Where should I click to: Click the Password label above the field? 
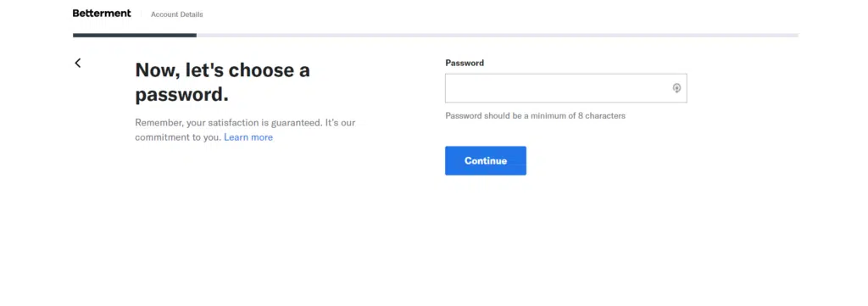click(x=465, y=63)
